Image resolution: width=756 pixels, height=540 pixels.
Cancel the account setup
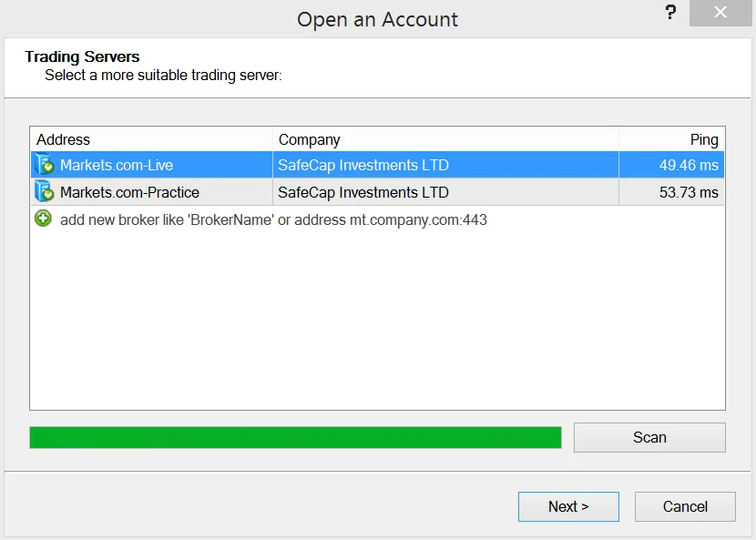[x=685, y=506]
